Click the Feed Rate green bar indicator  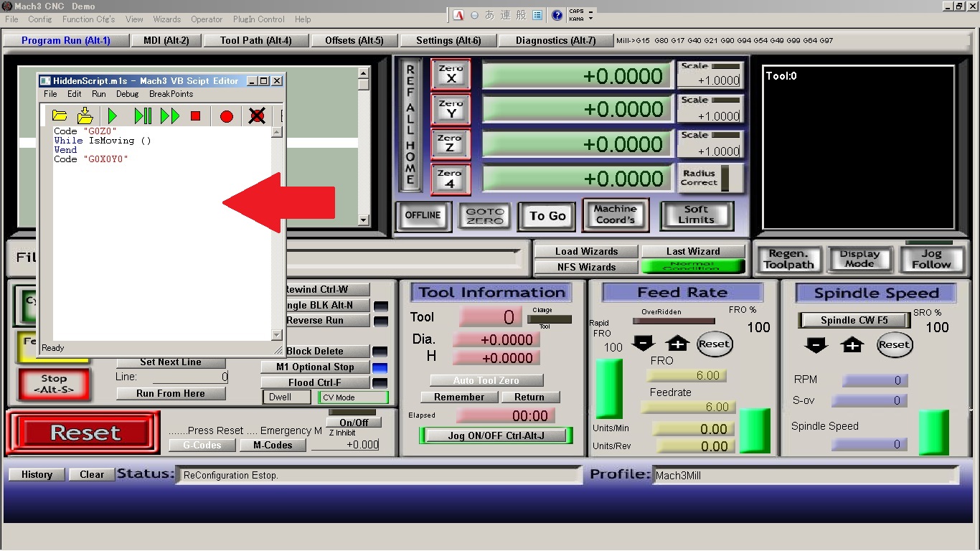tap(754, 430)
